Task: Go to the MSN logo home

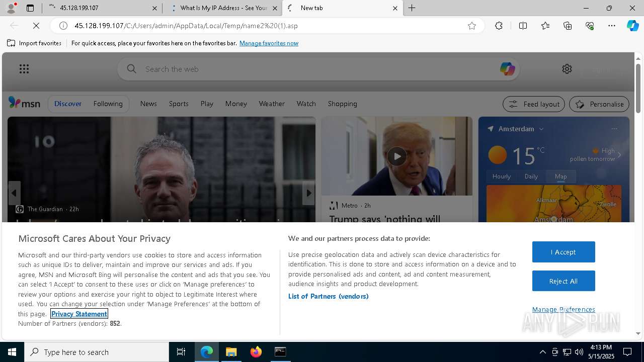Action: tap(24, 103)
